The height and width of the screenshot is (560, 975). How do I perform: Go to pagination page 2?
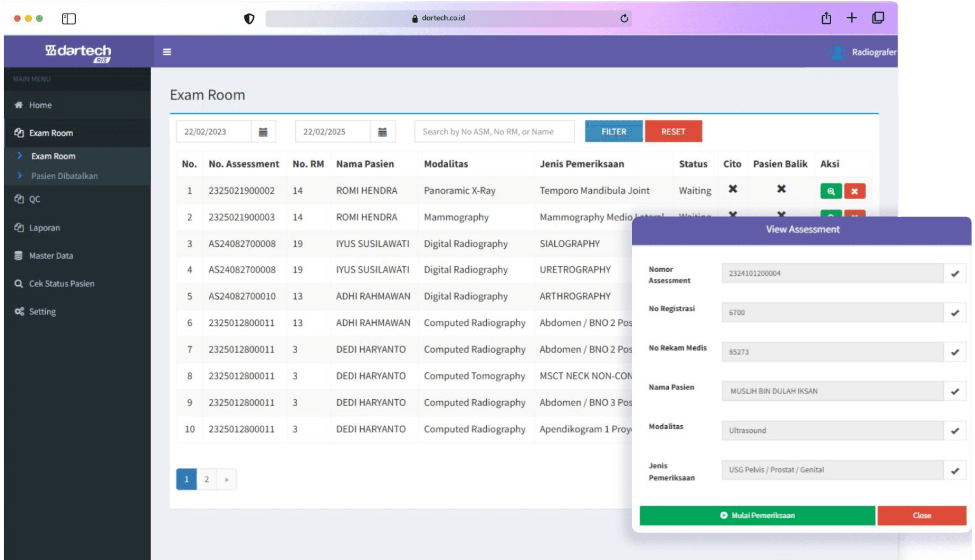pos(206,479)
